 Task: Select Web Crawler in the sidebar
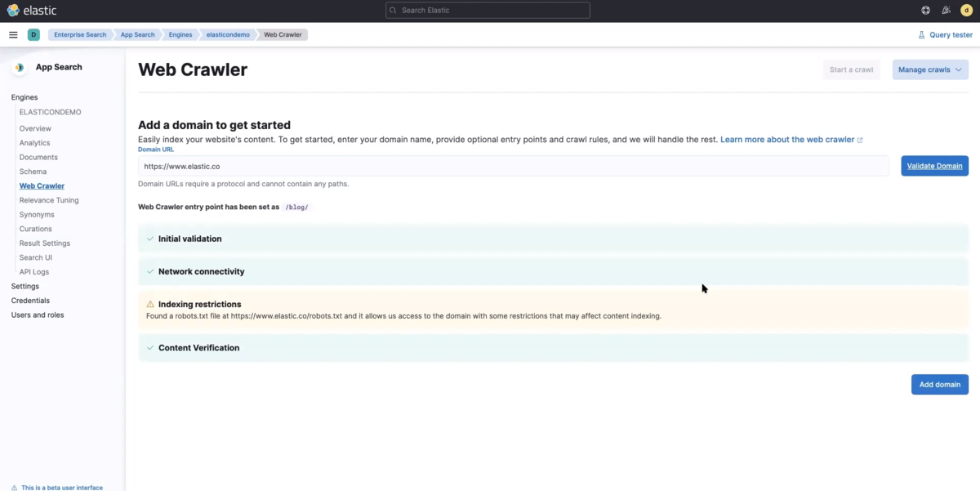click(x=42, y=185)
